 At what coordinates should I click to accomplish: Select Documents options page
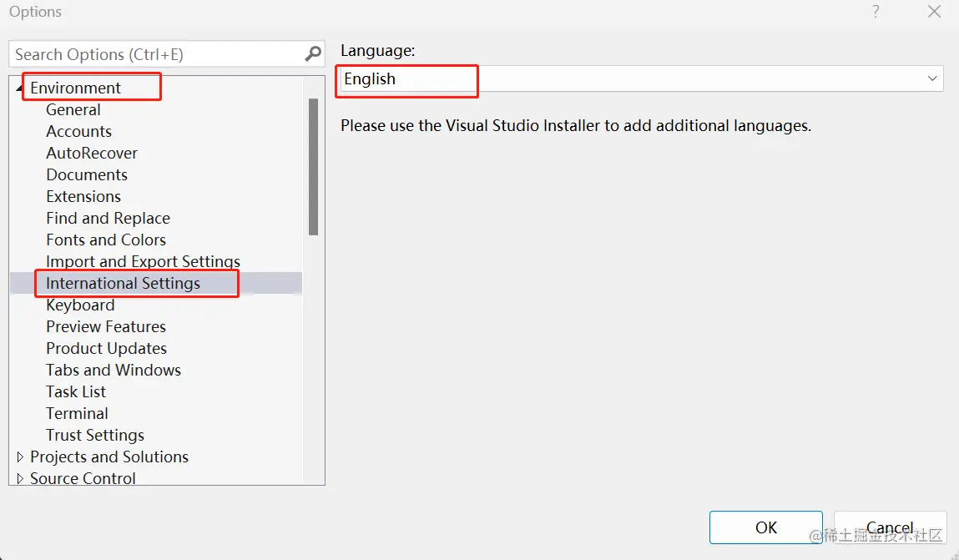click(x=87, y=175)
